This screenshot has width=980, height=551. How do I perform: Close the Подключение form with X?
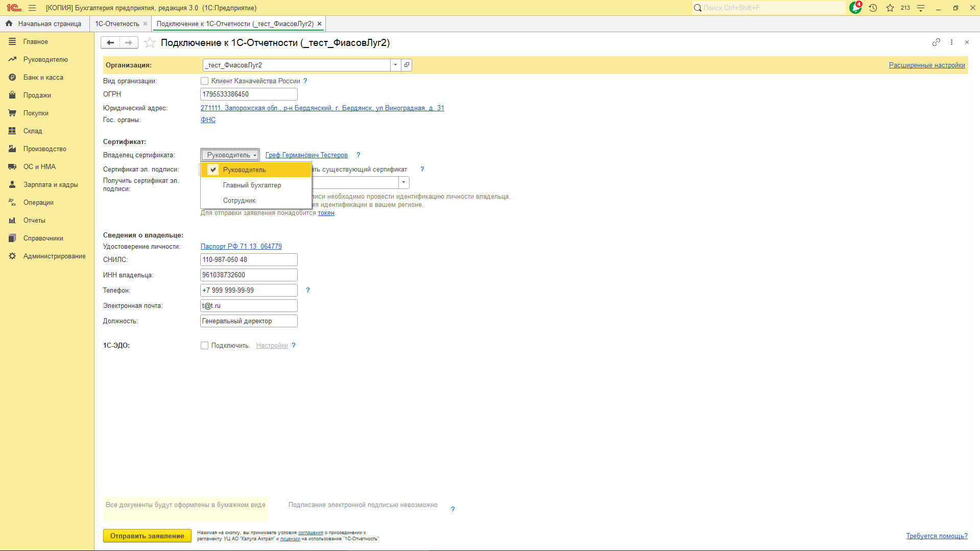(x=967, y=42)
